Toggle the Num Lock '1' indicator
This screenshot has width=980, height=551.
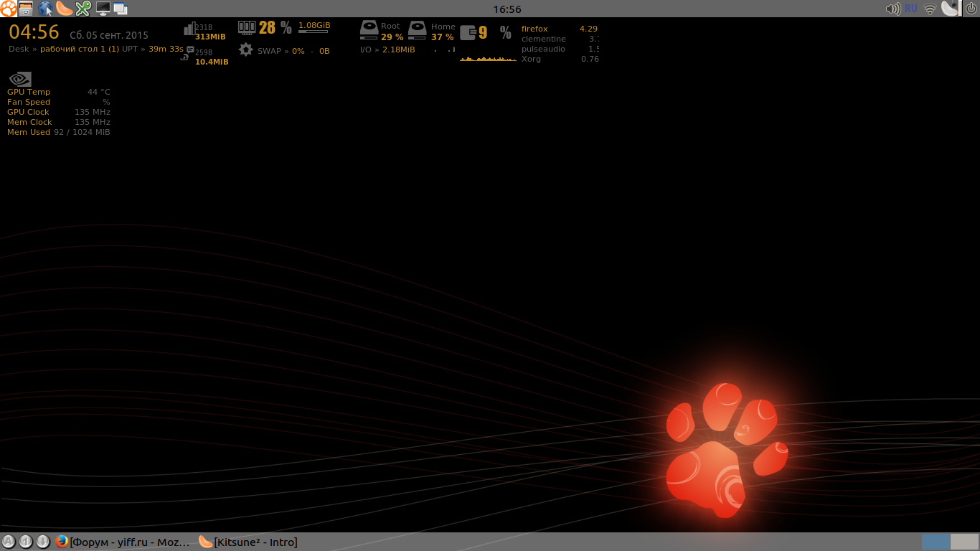coord(26,542)
